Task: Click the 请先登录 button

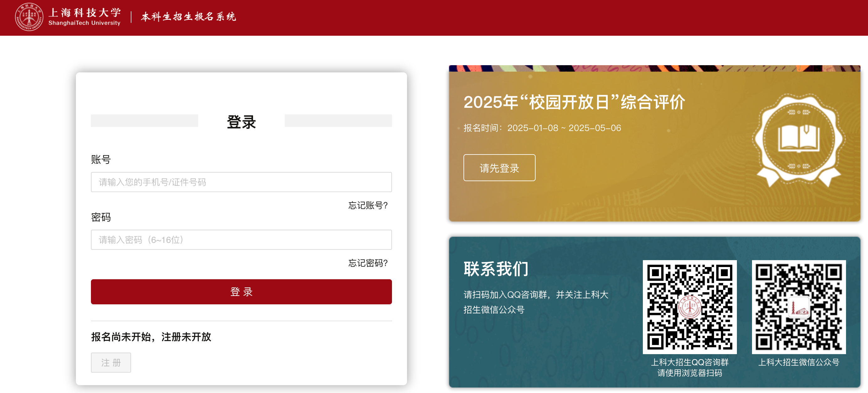Action: [499, 168]
